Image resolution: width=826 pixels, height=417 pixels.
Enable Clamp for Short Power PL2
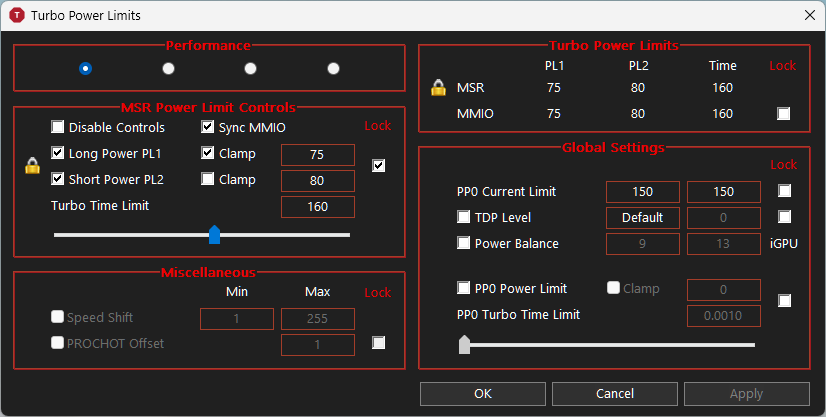(208, 180)
